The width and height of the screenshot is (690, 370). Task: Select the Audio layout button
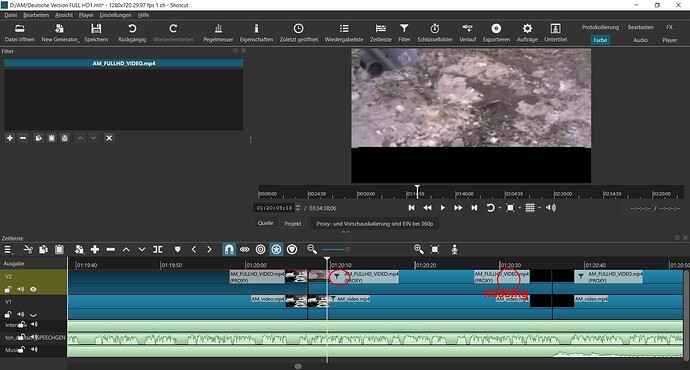coord(640,40)
